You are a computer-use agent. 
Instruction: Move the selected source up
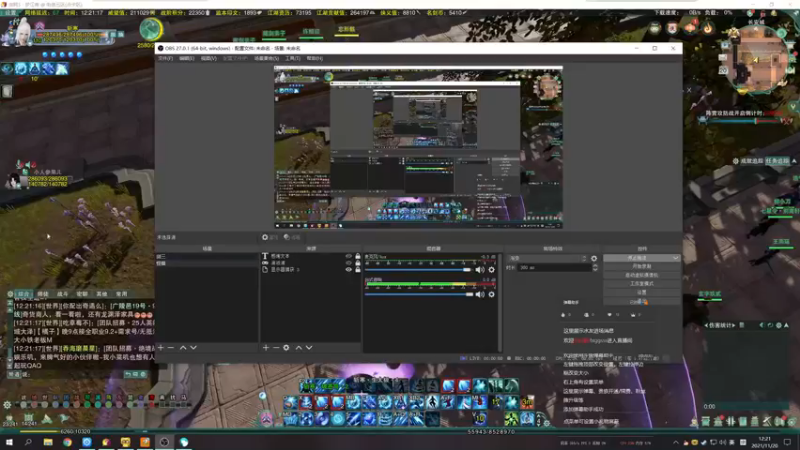pos(298,347)
